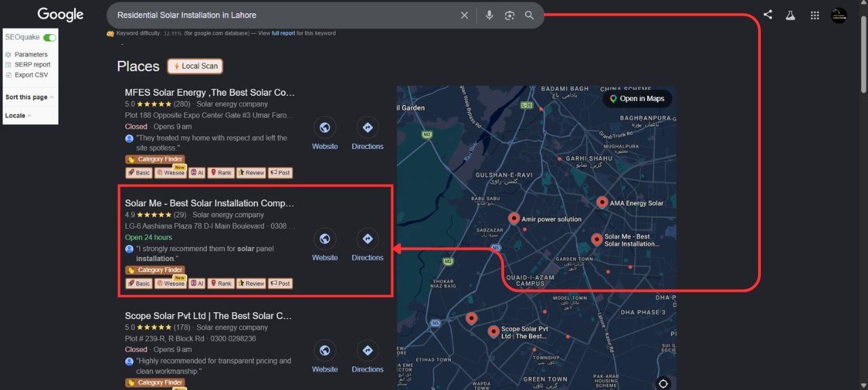Open Search Labs flask icon

(790, 15)
